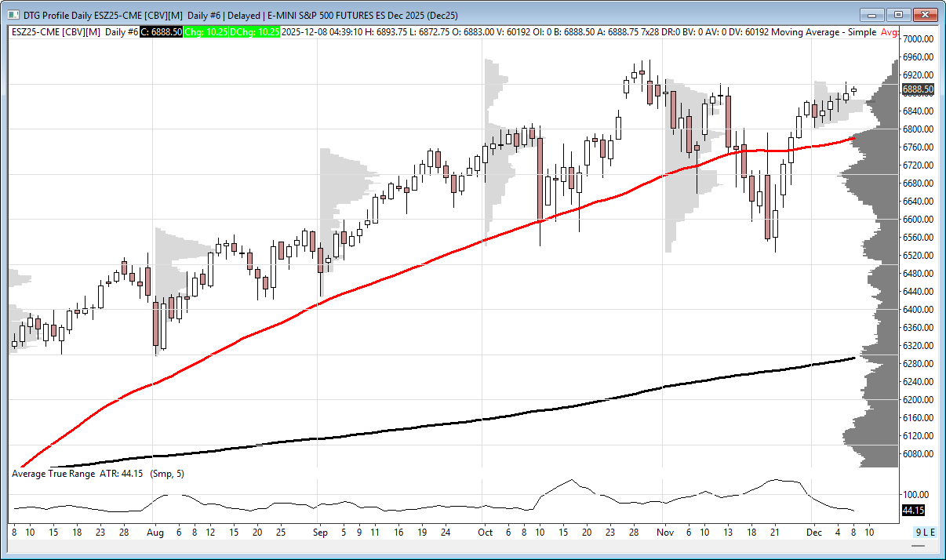The width and height of the screenshot is (946, 560).
Task: Maximize the DTG Profile Daily chart window
Action: [898, 15]
